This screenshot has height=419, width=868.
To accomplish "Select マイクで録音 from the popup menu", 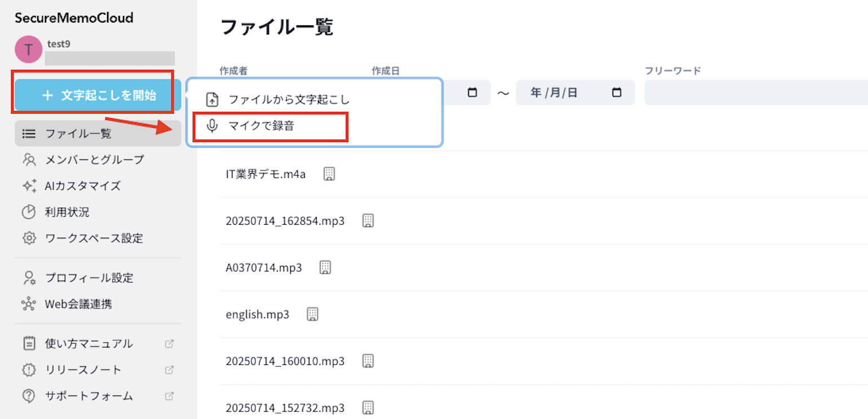I will [260, 126].
